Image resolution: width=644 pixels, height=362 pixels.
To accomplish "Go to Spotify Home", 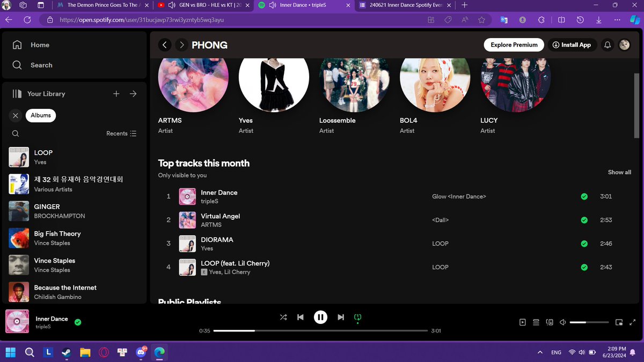I will [31, 45].
